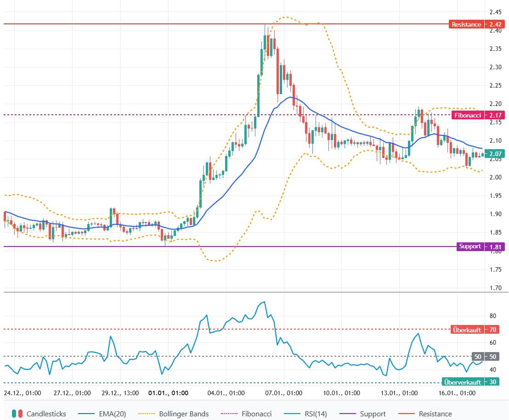The image size is (509, 420).
Task: Click the 24.12., 01:00 time axis label
Action: (23, 393)
